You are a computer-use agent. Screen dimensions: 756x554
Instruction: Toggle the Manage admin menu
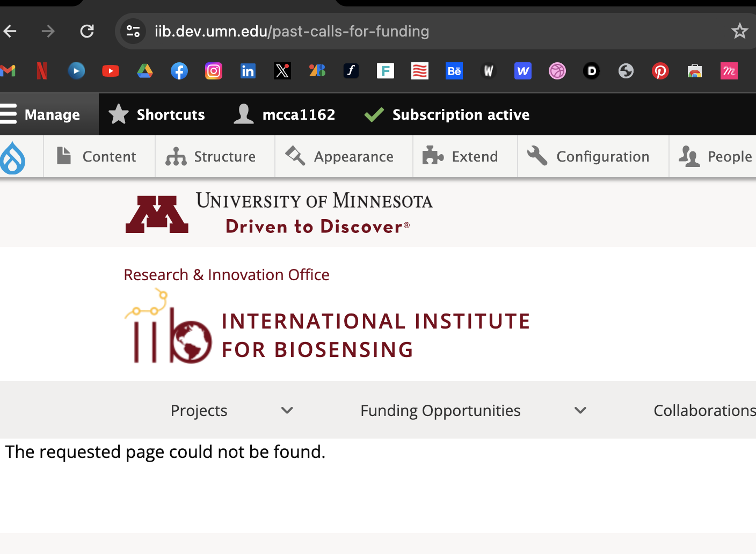coord(41,114)
